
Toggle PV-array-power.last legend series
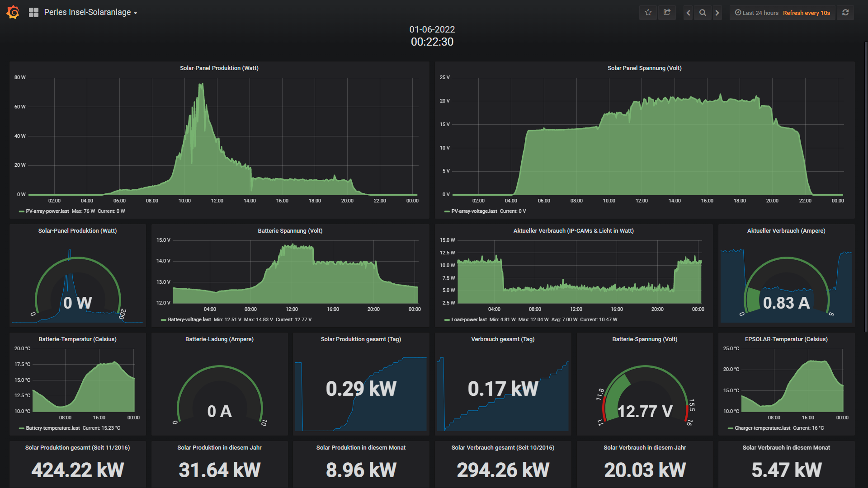47,211
